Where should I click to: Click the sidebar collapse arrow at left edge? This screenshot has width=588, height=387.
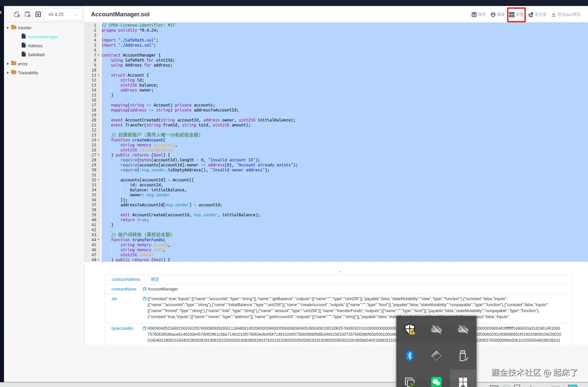coord(1,13)
